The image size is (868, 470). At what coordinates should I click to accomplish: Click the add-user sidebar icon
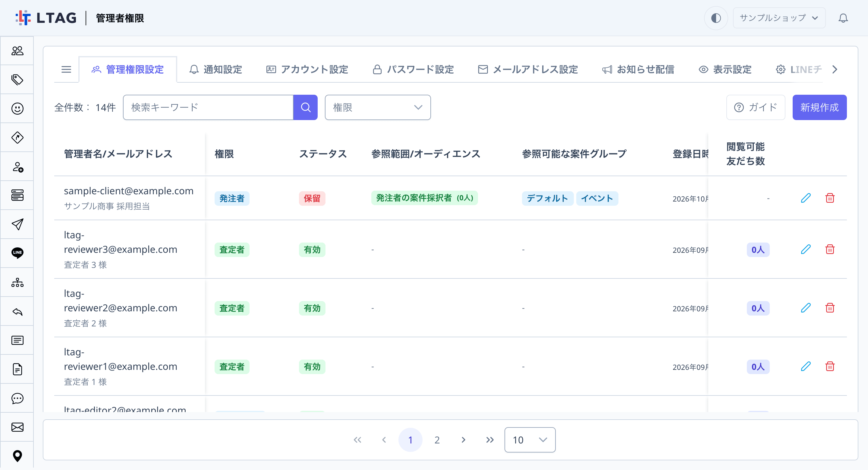tap(17, 167)
